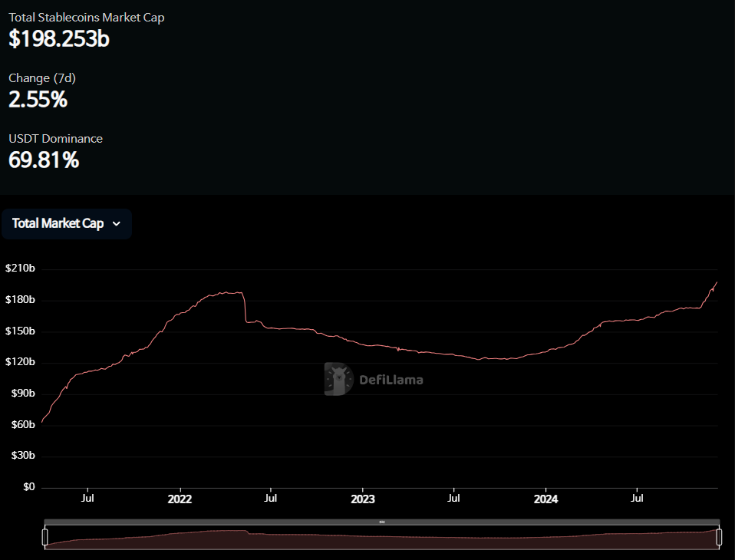Click the 2.55% seven-day change value
Image resolution: width=735 pixels, height=560 pixels.
pyautogui.click(x=38, y=99)
